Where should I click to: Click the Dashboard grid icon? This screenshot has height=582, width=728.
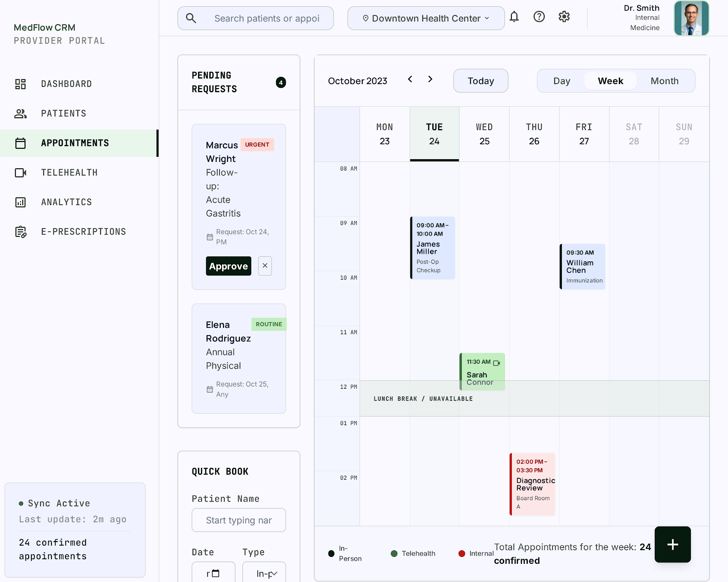[20, 84]
